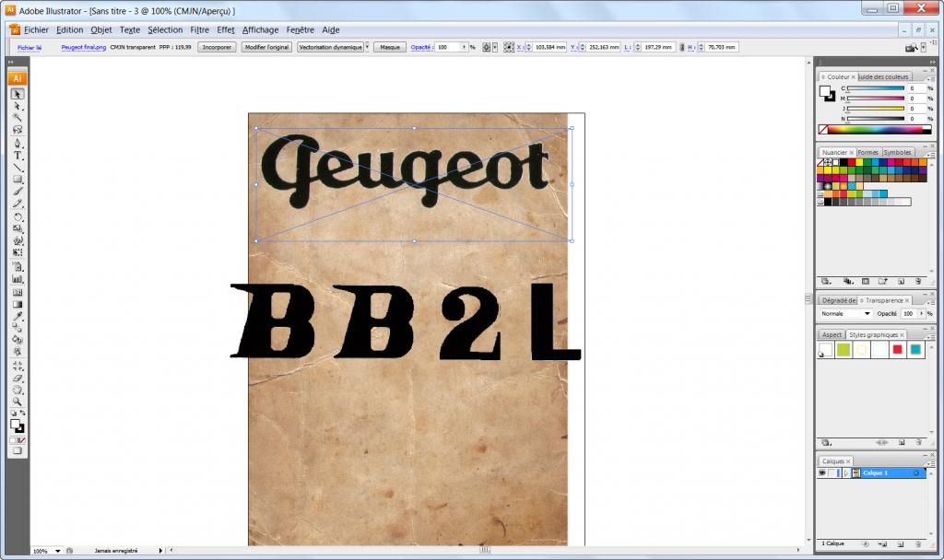Select the Eraser tool

click(18, 379)
